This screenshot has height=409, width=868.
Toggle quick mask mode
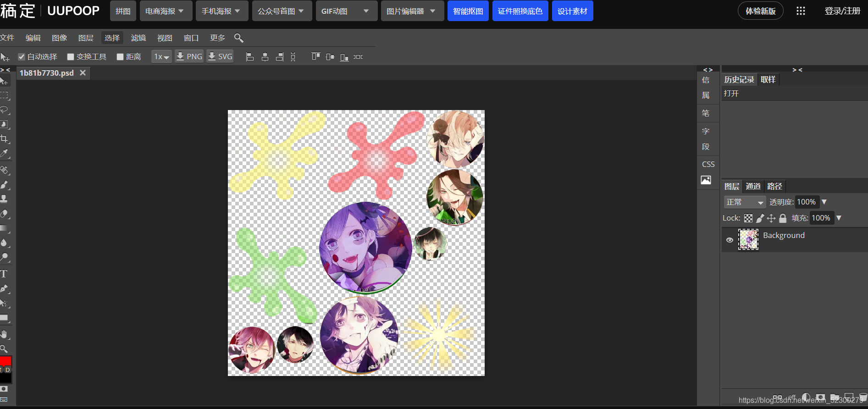click(x=4, y=389)
